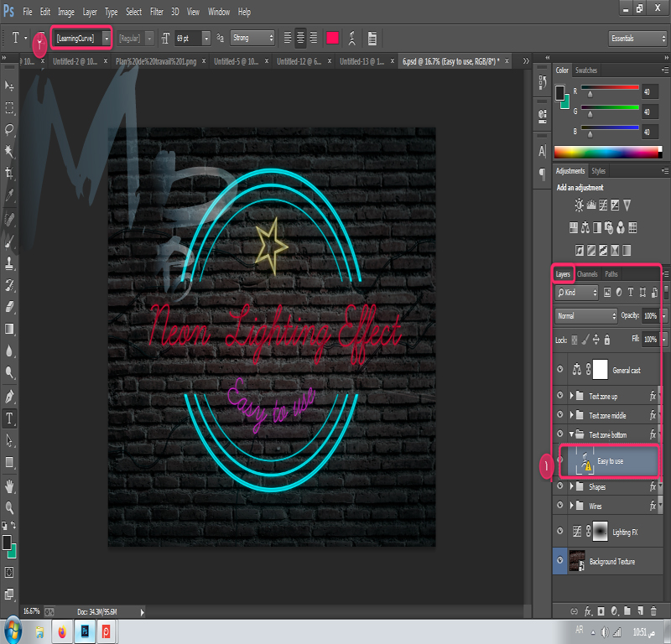Click the Lighting FX mask thumbnail
Viewport: 671px width, 644px height.
point(600,532)
